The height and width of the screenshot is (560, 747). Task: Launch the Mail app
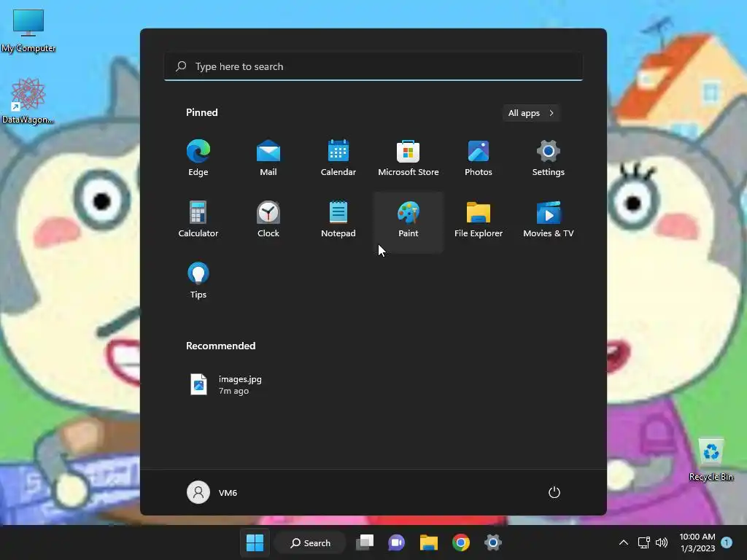tap(268, 158)
